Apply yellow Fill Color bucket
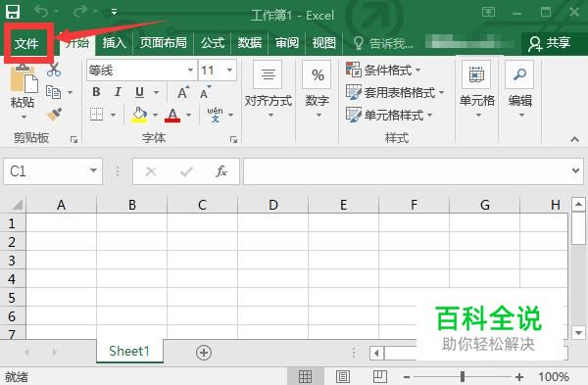Image resolution: width=588 pixels, height=385 pixels. 139,115
